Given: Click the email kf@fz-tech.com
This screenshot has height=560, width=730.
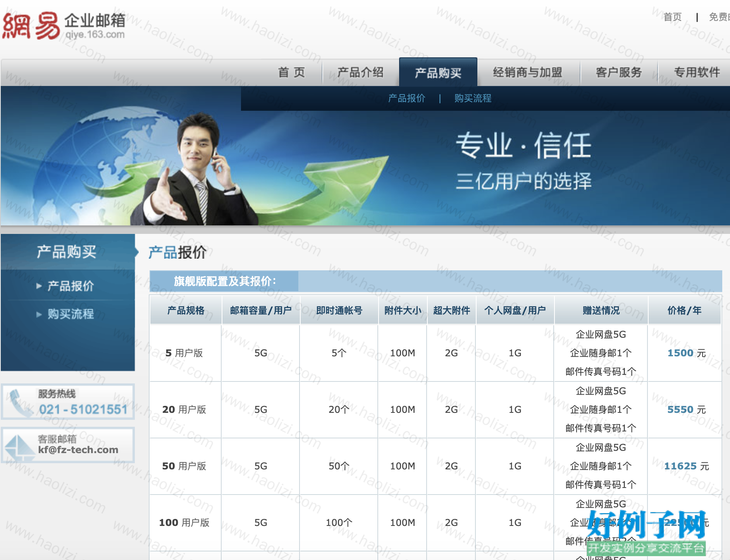Looking at the screenshot, I should [x=78, y=450].
